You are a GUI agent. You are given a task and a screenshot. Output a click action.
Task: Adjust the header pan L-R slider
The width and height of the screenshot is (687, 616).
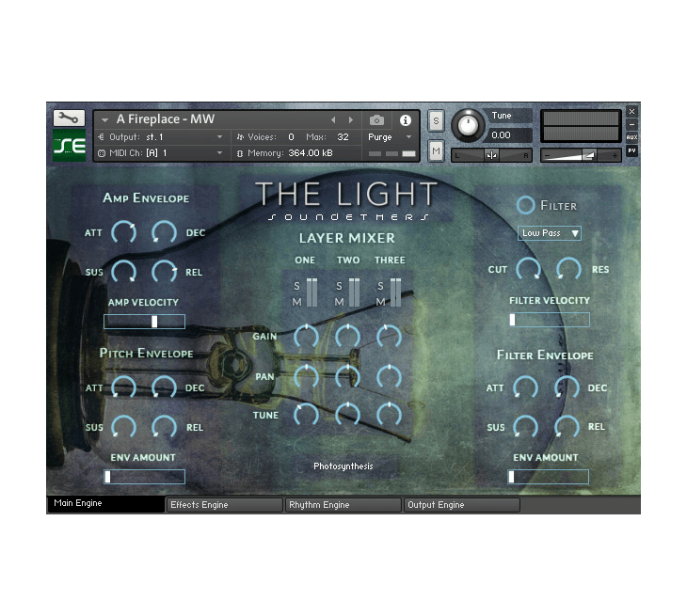[x=491, y=155]
